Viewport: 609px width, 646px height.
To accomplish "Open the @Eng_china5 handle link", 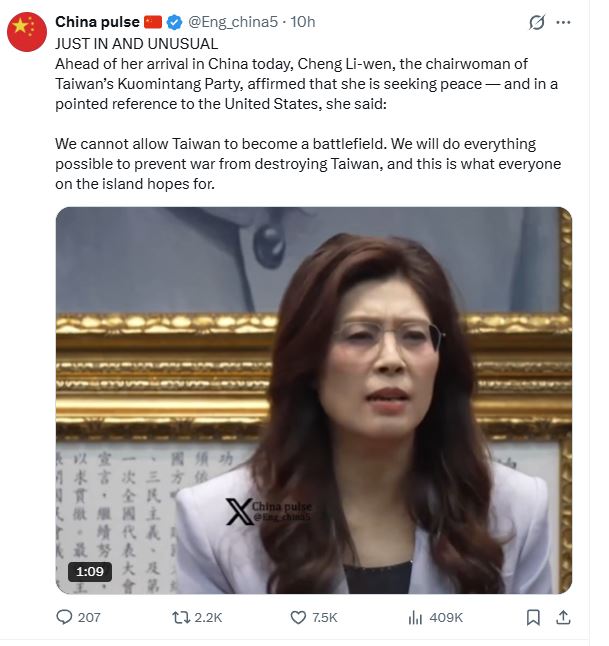I will 233,22.
